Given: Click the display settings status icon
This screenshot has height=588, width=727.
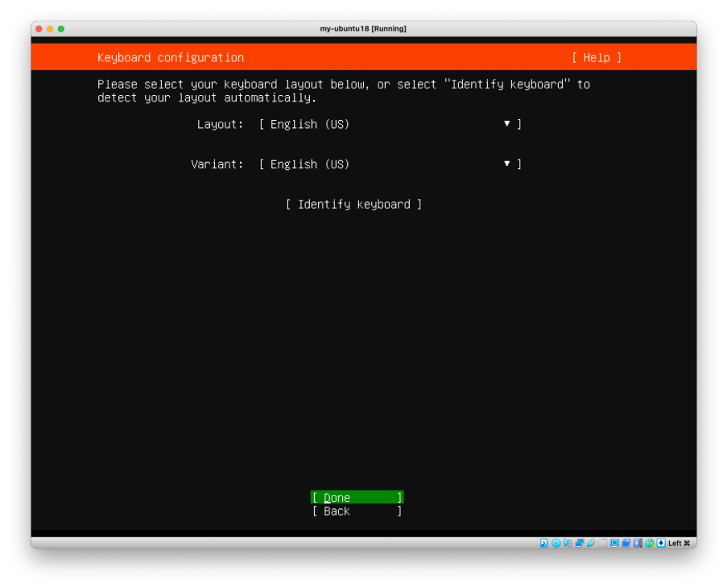Looking at the screenshot, I should 614,543.
